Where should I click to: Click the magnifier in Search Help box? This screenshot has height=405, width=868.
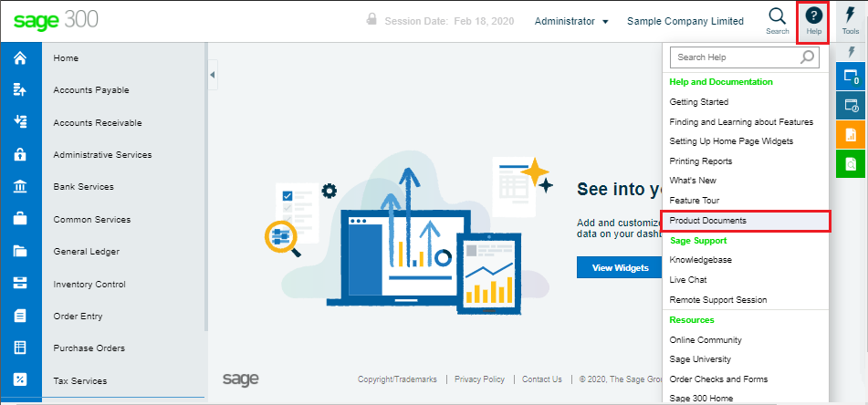point(808,57)
